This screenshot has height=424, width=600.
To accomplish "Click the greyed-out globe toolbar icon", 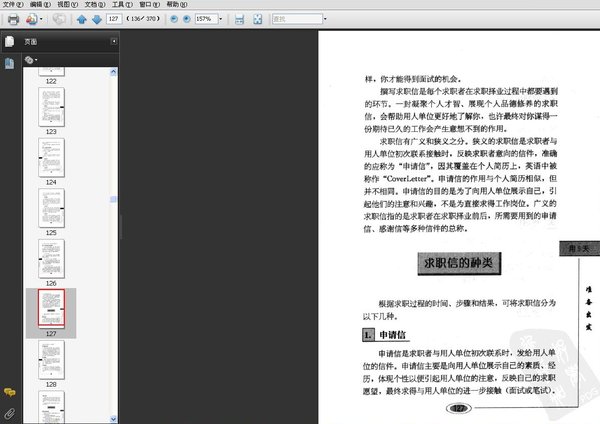I will (x=59, y=19).
